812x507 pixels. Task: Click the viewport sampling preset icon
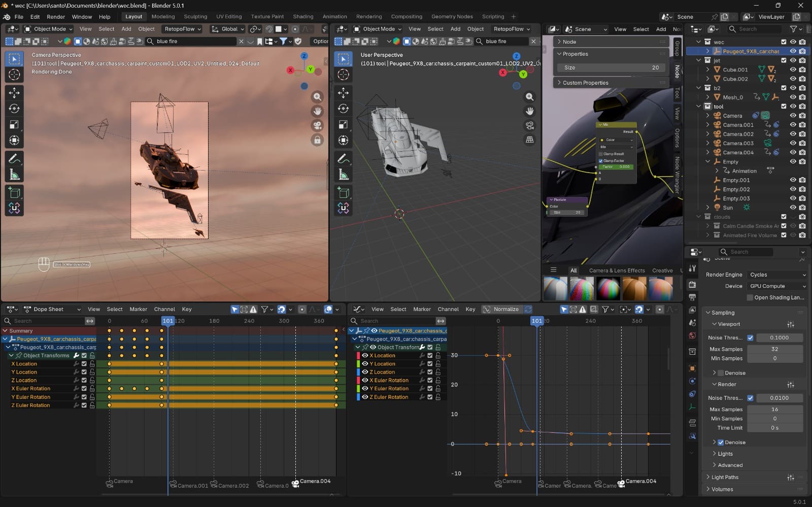click(791, 324)
